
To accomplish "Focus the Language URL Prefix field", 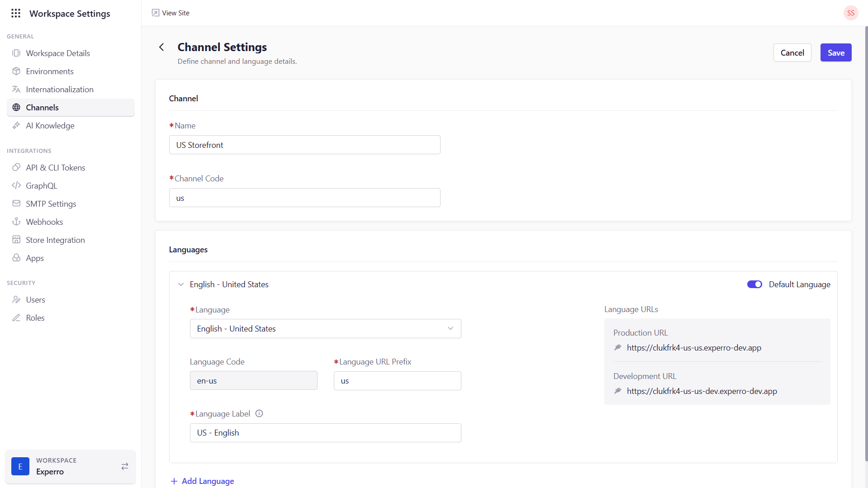I will tap(397, 381).
